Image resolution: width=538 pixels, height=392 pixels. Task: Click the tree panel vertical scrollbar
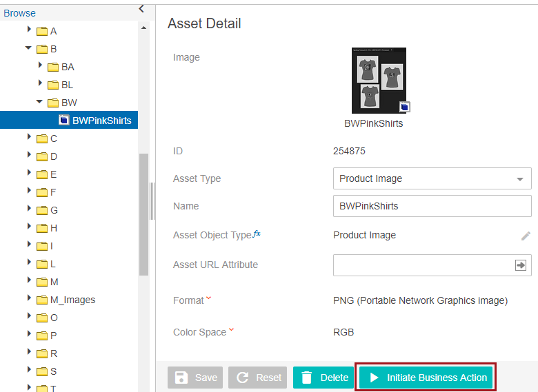[143, 214]
